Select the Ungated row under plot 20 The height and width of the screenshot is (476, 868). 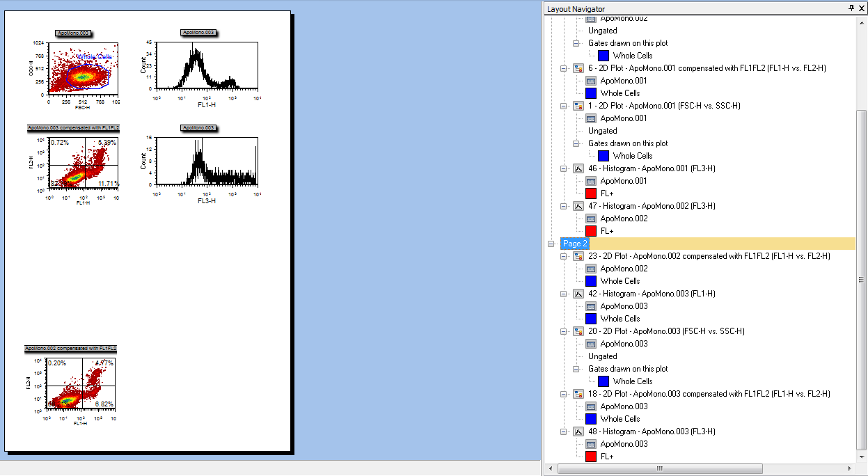[602, 356]
